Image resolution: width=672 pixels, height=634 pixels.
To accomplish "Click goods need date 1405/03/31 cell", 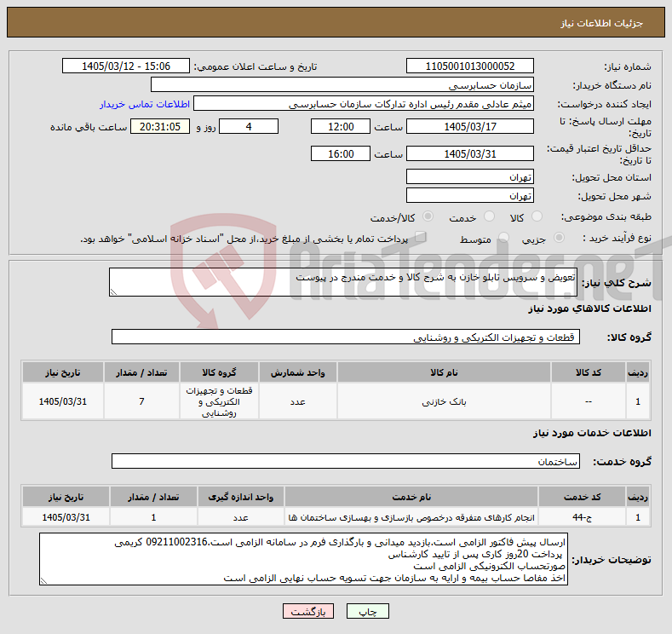I will 62,401.
